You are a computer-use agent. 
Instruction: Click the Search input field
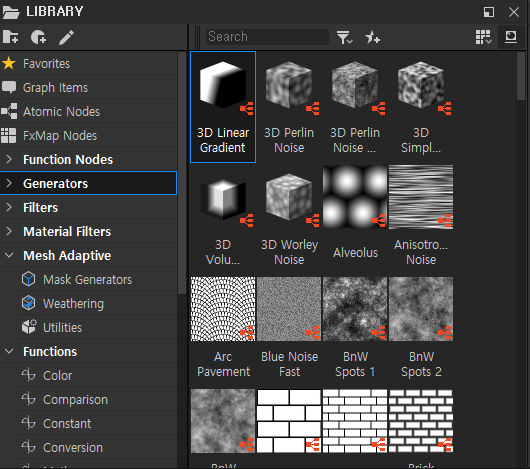pos(267,37)
